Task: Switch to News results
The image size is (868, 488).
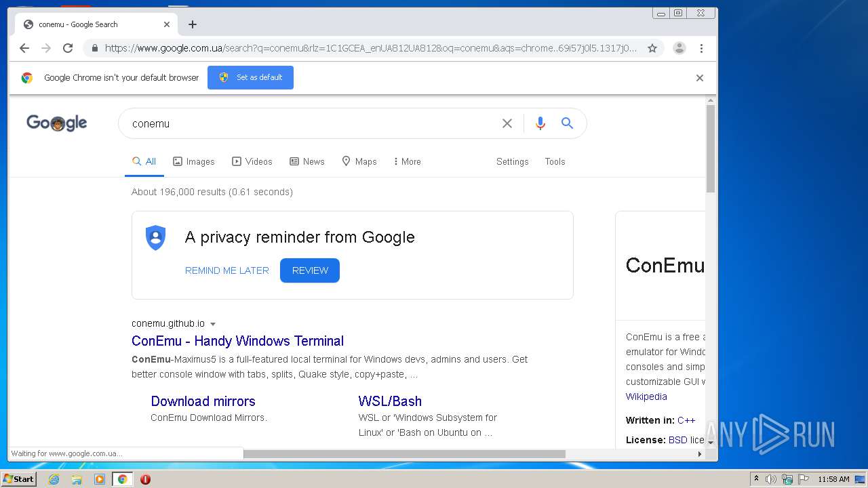Action: point(307,161)
